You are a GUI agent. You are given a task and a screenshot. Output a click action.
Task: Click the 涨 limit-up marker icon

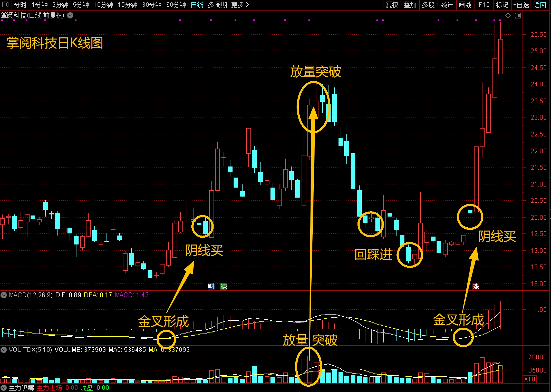[476, 286]
